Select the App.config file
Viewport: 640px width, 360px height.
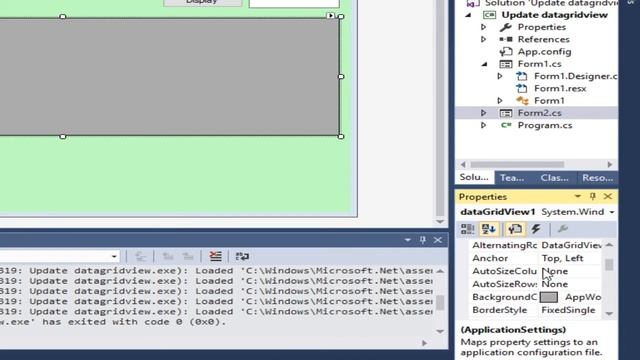(544, 52)
